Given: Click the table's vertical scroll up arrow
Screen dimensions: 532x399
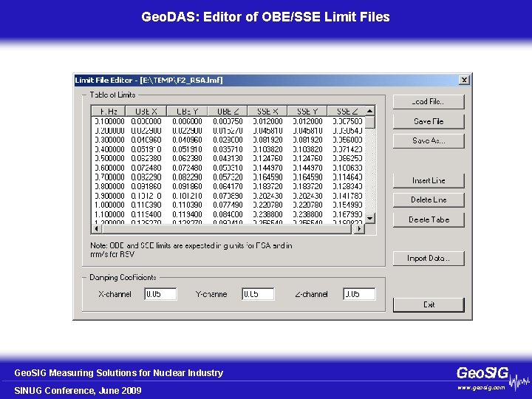Looking at the screenshot, I should pos(370,111).
